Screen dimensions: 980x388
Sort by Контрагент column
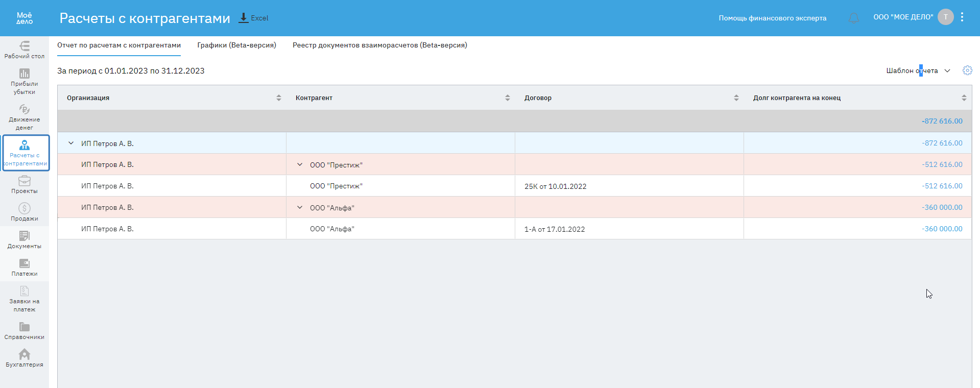click(x=508, y=98)
